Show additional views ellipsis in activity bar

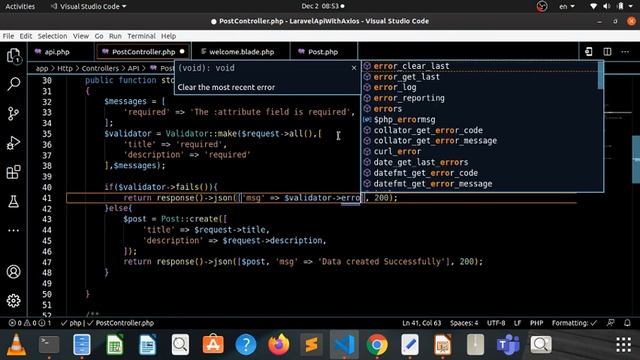tap(13, 231)
